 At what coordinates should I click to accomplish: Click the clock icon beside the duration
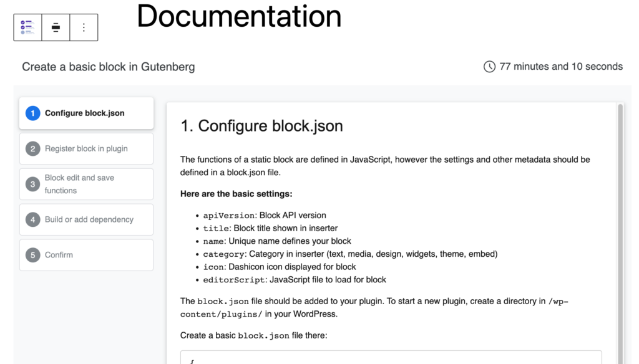click(x=489, y=66)
